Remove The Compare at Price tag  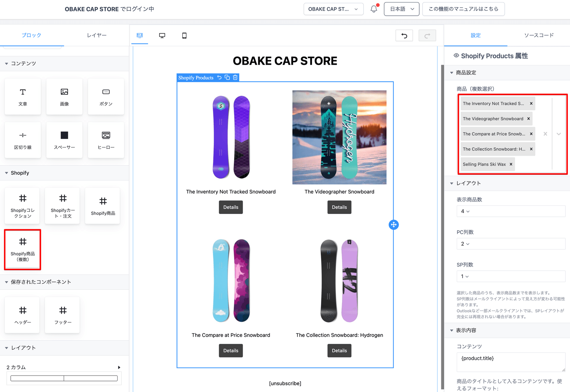[531, 134]
